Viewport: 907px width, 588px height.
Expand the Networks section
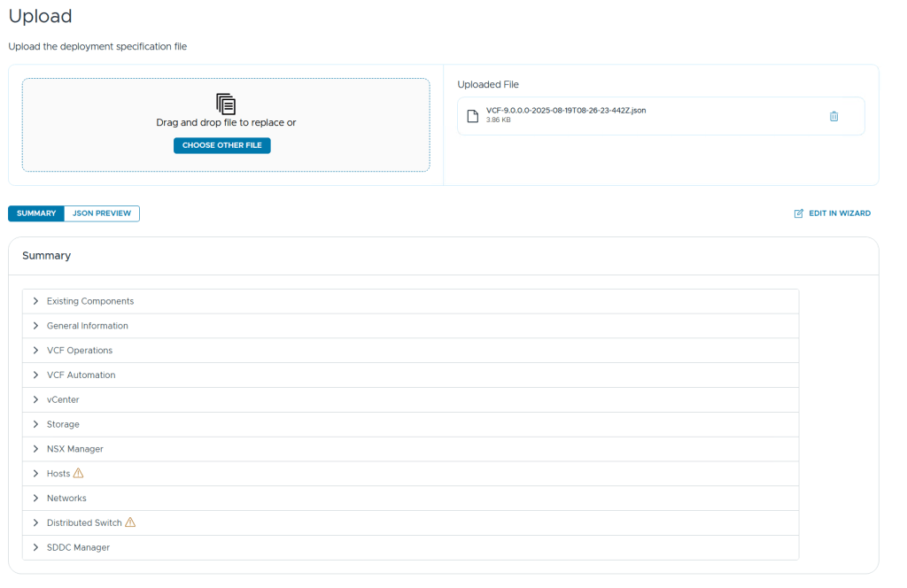point(36,499)
